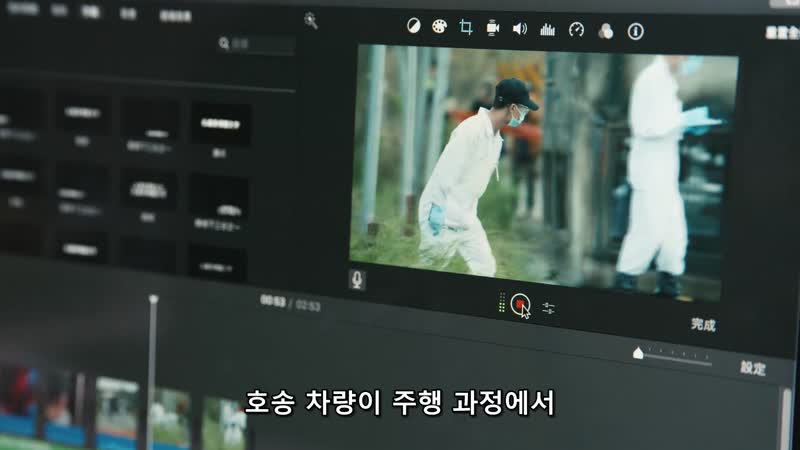
Task: Show clip information with the info icon
Action: [635, 32]
